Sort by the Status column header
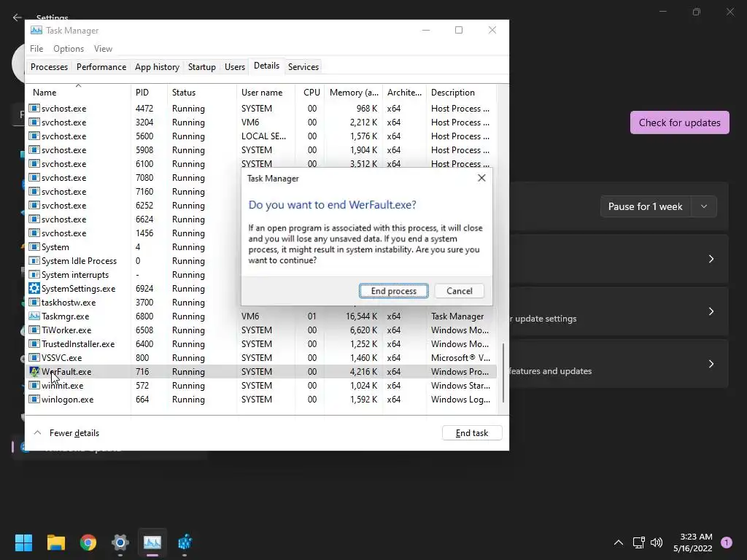747x560 pixels. (201, 93)
